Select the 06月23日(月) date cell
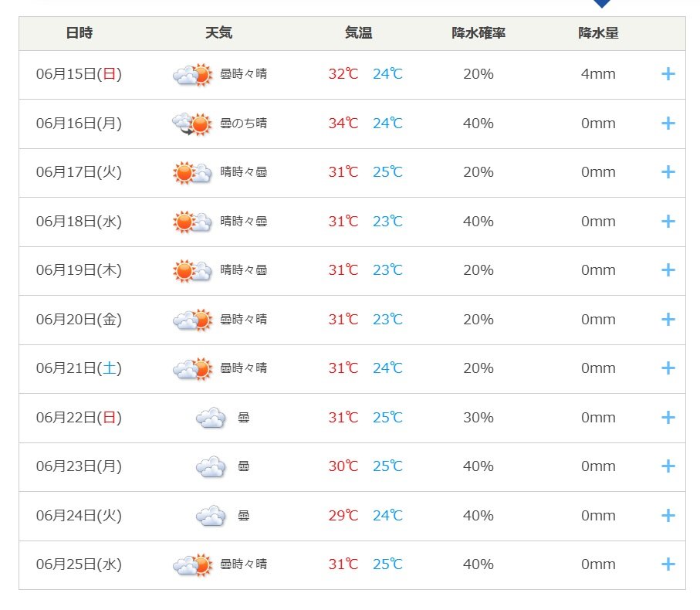Image resolution: width=700 pixels, height=610 pixels. click(x=79, y=466)
